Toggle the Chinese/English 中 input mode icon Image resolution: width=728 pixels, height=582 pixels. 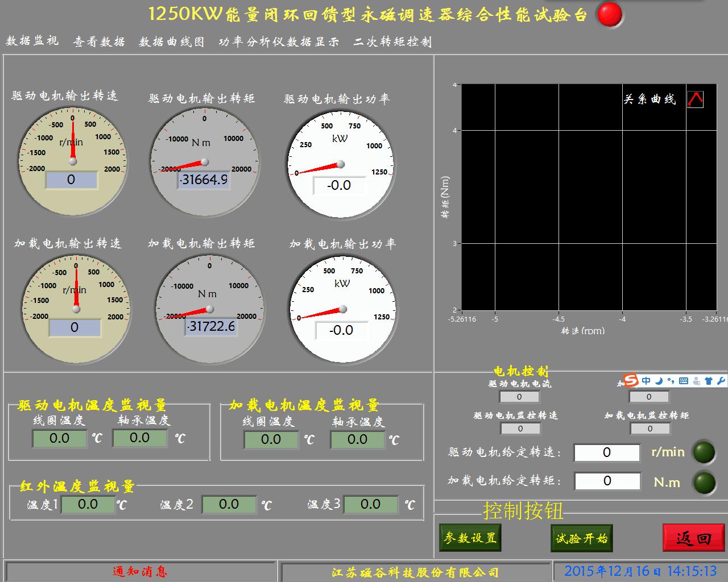[646, 381]
